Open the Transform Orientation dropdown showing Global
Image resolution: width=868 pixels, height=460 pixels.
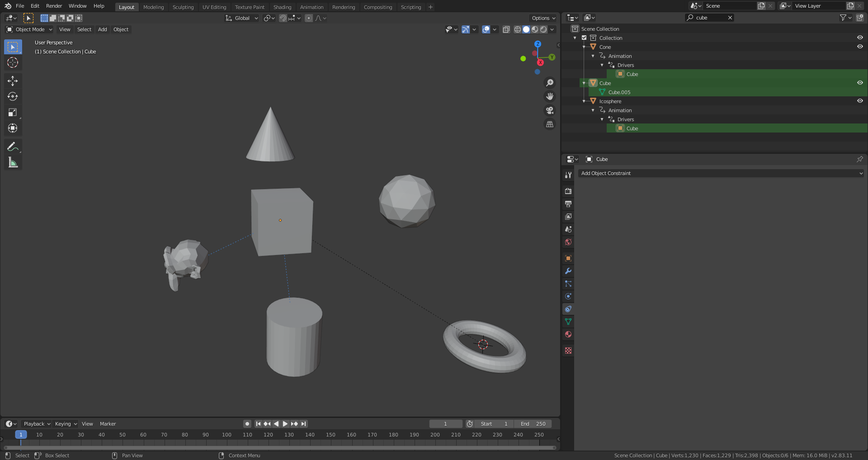[x=241, y=18]
